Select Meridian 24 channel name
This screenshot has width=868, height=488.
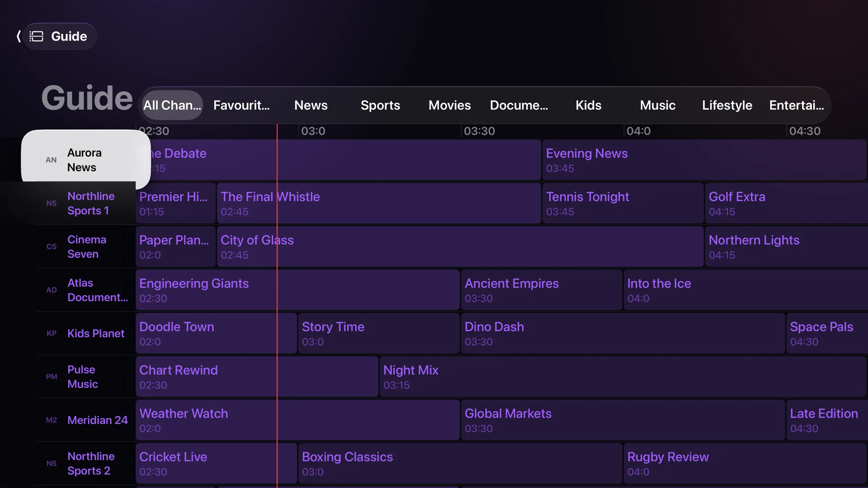(98, 420)
